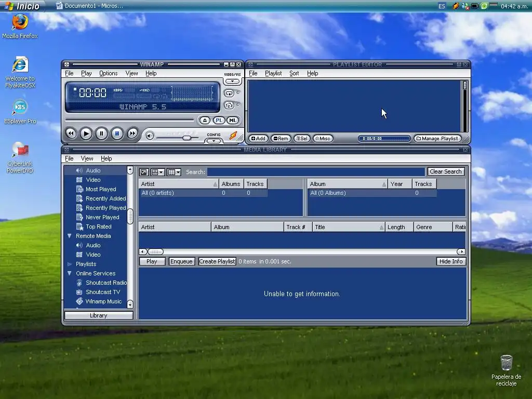Click the Library button below tree
The width and height of the screenshot is (532, 399).
click(x=98, y=315)
